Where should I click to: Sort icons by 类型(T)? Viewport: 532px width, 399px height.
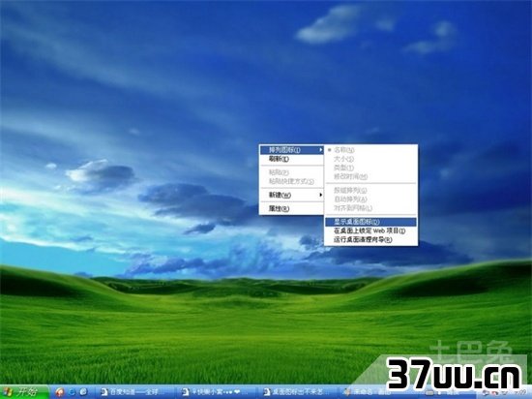(x=370, y=168)
